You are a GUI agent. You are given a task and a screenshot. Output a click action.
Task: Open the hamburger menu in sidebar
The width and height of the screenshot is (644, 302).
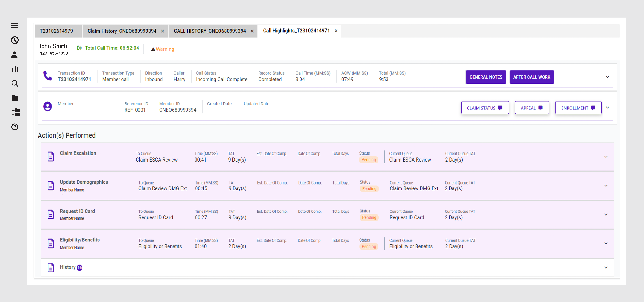(15, 26)
